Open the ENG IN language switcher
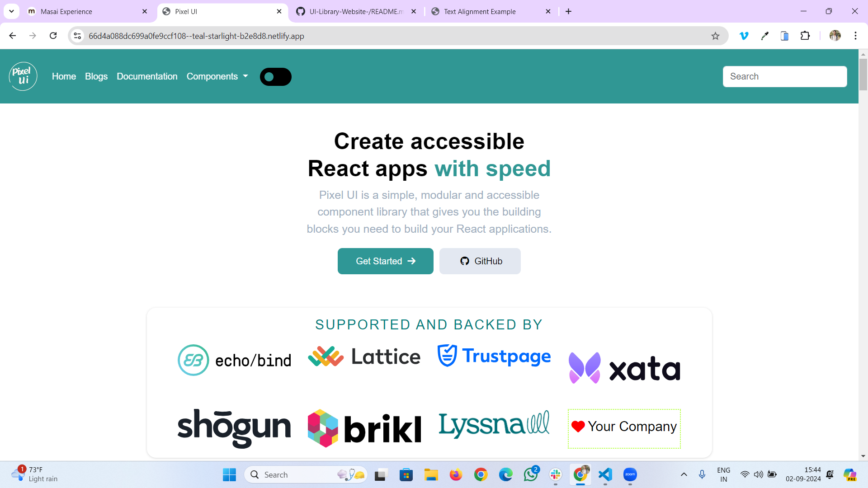The width and height of the screenshot is (868, 488). (x=724, y=474)
